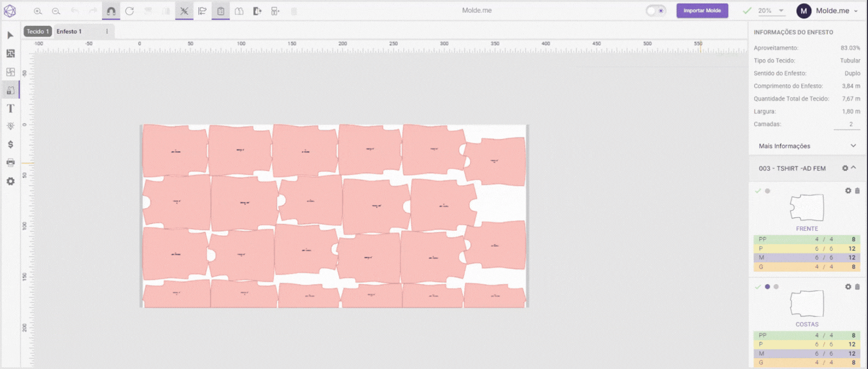Viewport: 868px width, 369px height.
Task: Click the rotate refresh icon in toolbar
Action: [130, 11]
